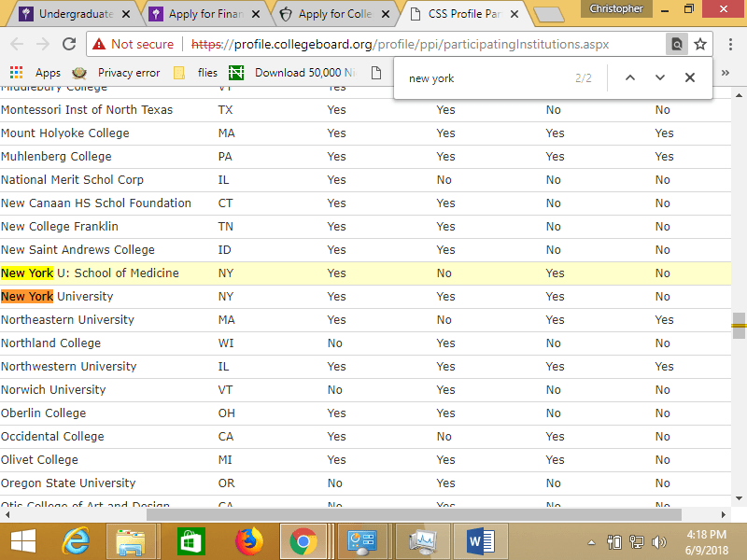
Task: Open the Privacy error bookmark
Action: [x=116, y=73]
